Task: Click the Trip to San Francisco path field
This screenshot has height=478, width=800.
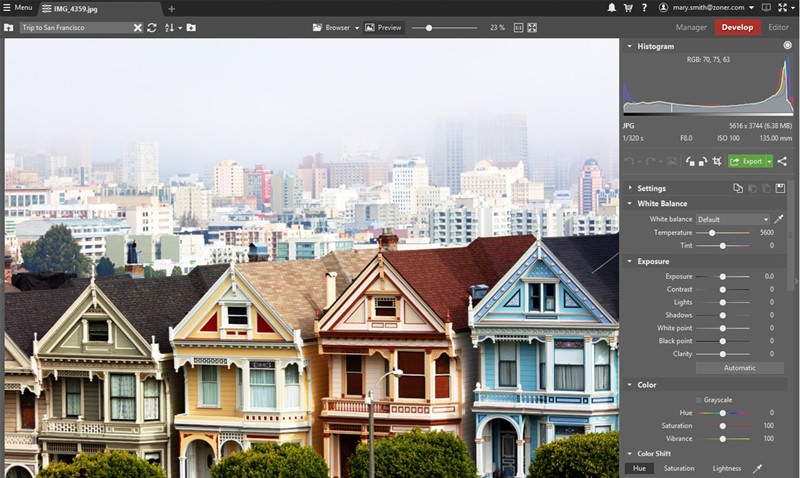Action: (x=75, y=28)
